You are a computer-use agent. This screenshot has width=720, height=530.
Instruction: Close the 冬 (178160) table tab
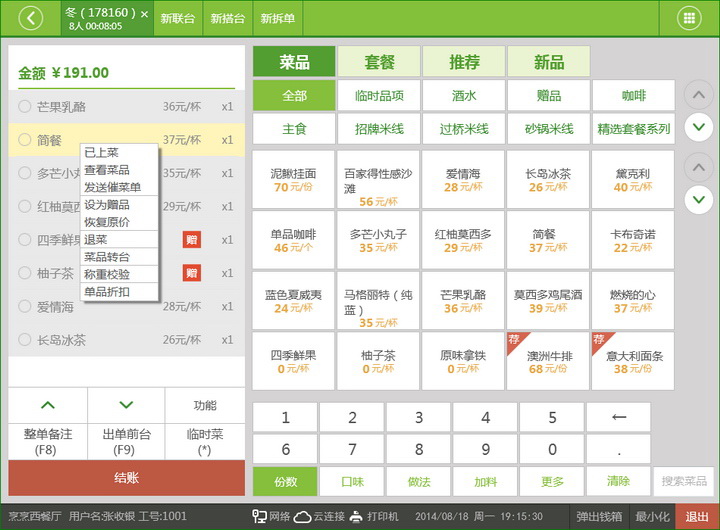144,14
